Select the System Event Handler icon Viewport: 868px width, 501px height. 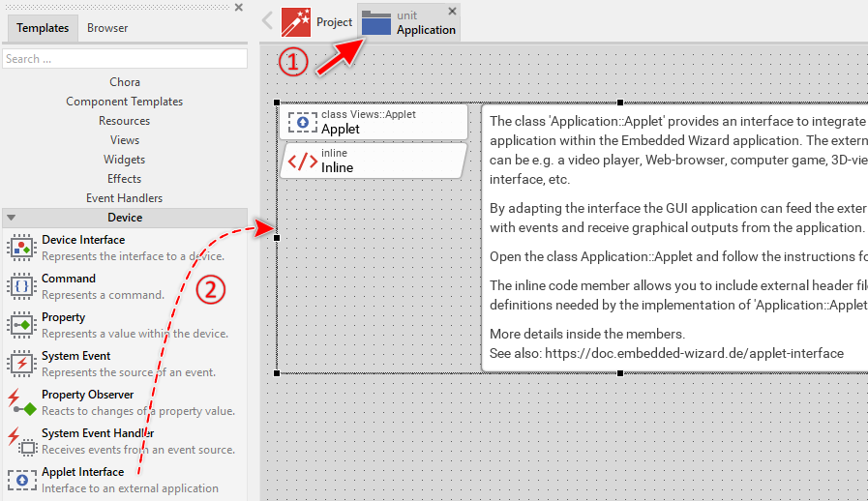[21, 441]
